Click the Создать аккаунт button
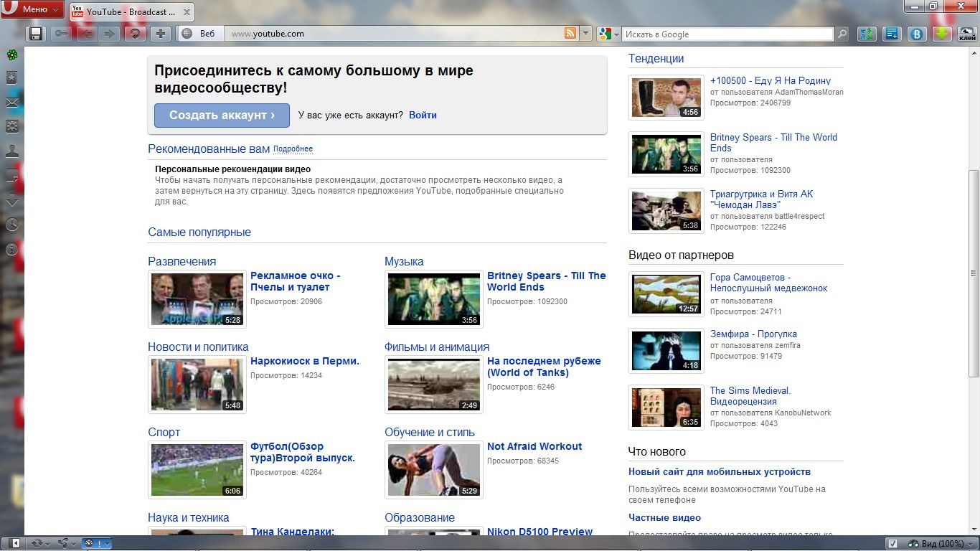Image resolution: width=980 pixels, height=551 pixels. click(222, 115)
